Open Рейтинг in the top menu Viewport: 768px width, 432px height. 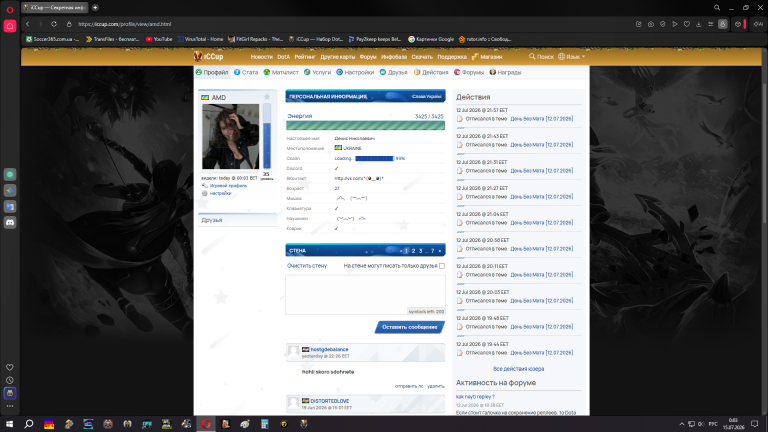pos(305,57)
